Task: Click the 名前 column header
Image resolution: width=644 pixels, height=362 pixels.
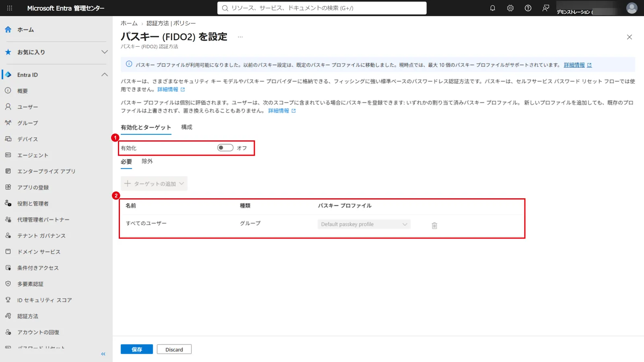Action: [131, 206]
